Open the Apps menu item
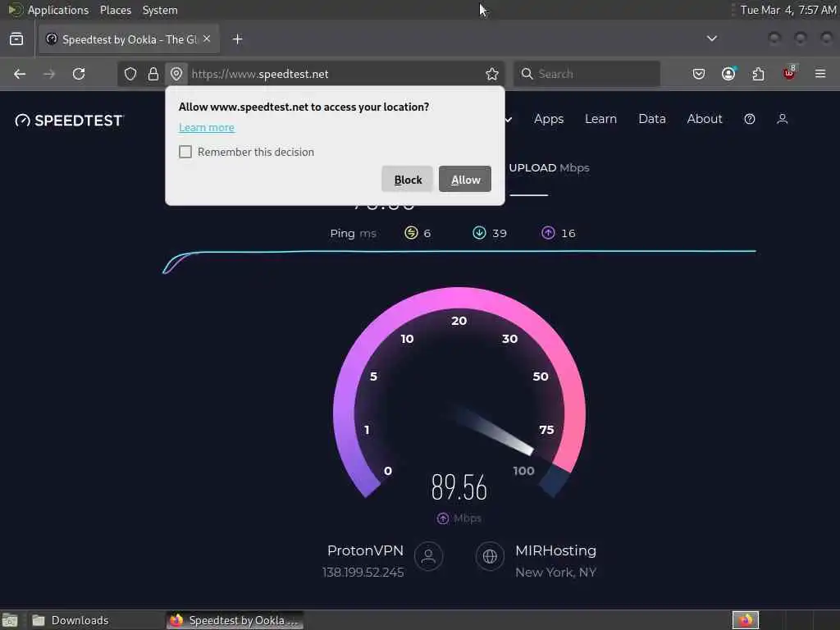The height and width of the screenshot is (630, 840). click(549, 119)
